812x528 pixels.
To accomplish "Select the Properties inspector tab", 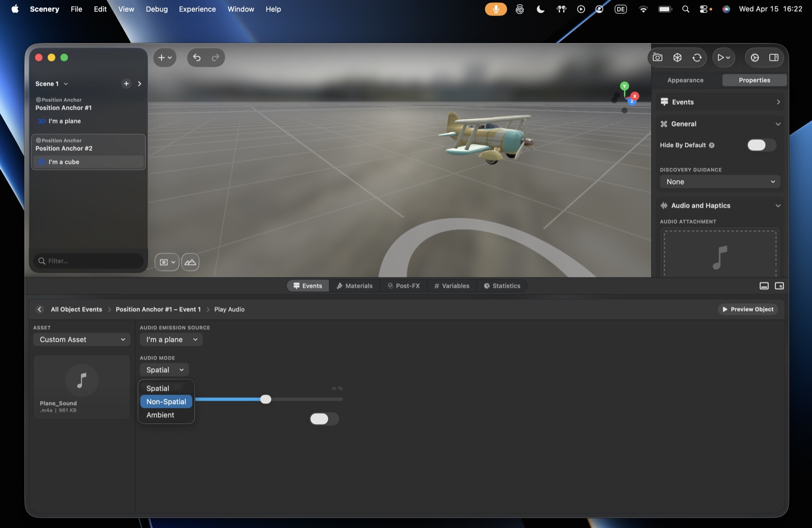I will (x=754, y=80).
